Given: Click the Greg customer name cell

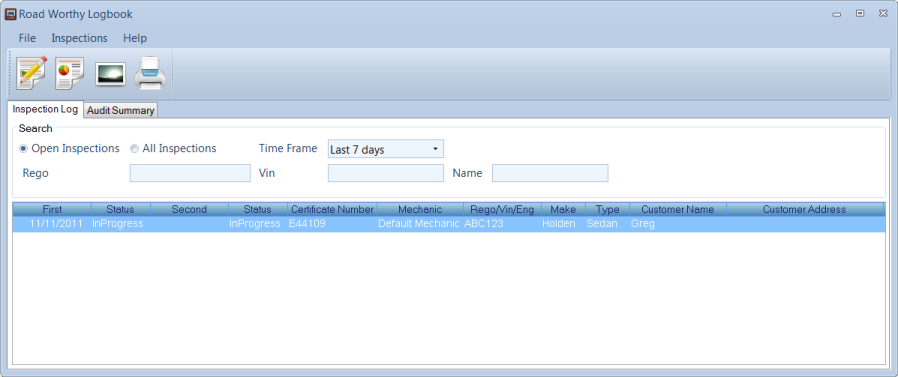Looking at the screenshot, I should (678, 223).
